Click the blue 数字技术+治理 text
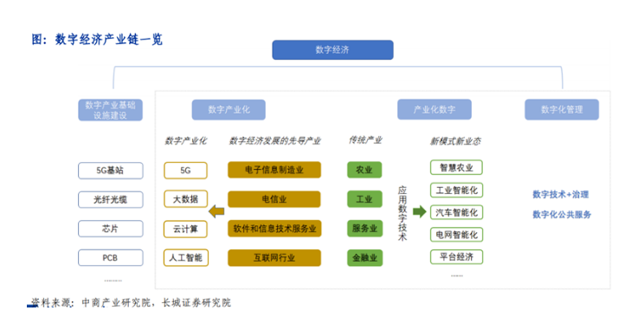The image size is (644, 317). pyautogui.click(x=562, y=195)
